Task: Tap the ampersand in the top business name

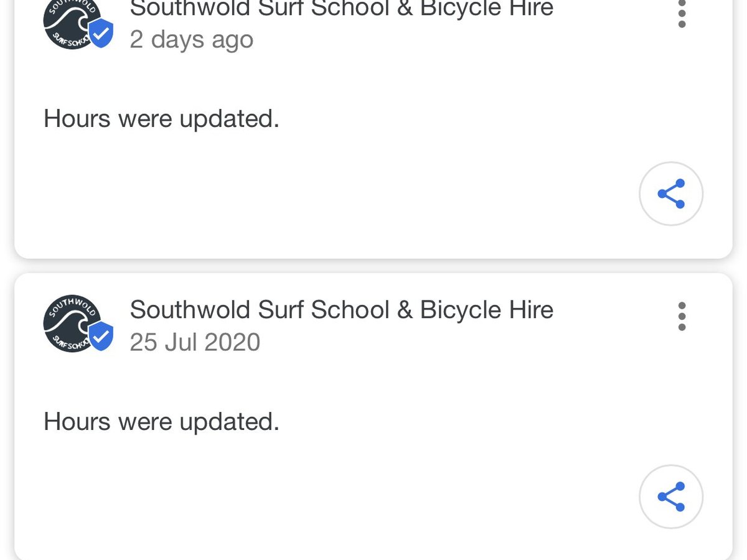Action: pyautogui.click(x=405, y=9)
